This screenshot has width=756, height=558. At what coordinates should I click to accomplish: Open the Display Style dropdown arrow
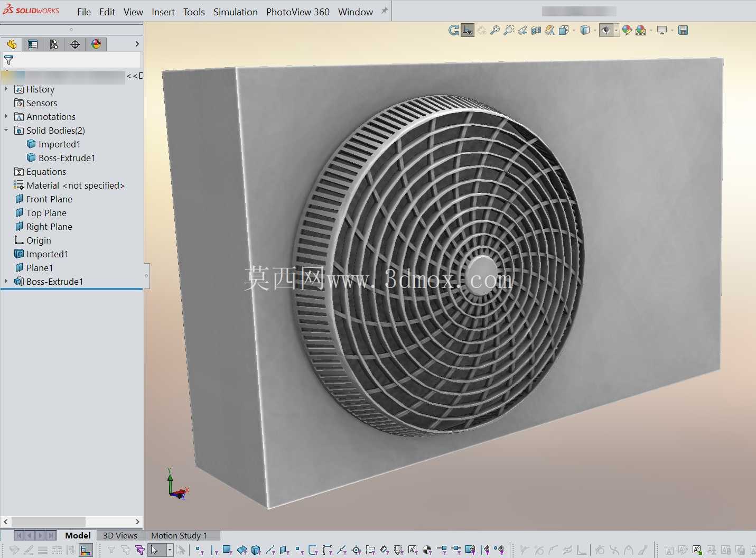point(595,31)
